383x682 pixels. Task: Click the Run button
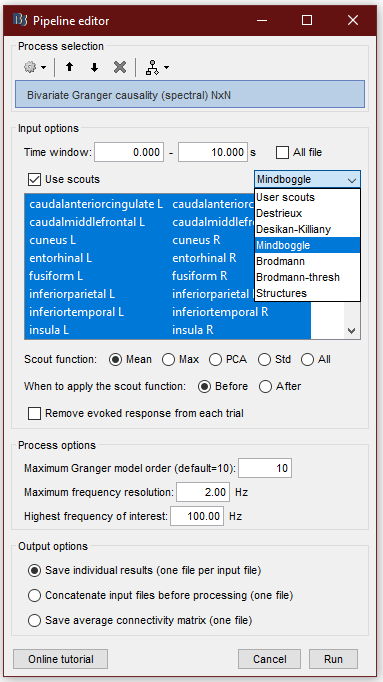[x=333, y=659]
